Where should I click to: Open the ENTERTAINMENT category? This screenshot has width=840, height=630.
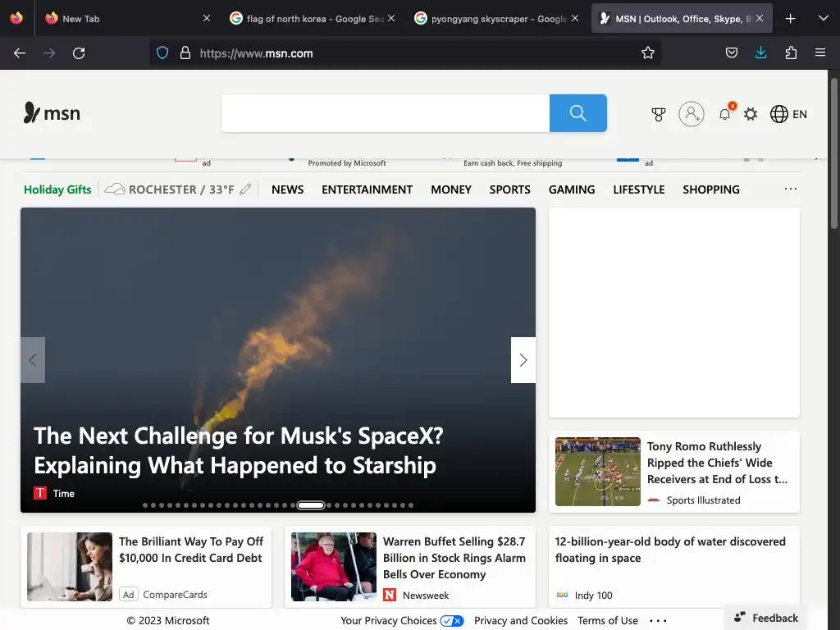pyautogui.click(x=367, y=189)
